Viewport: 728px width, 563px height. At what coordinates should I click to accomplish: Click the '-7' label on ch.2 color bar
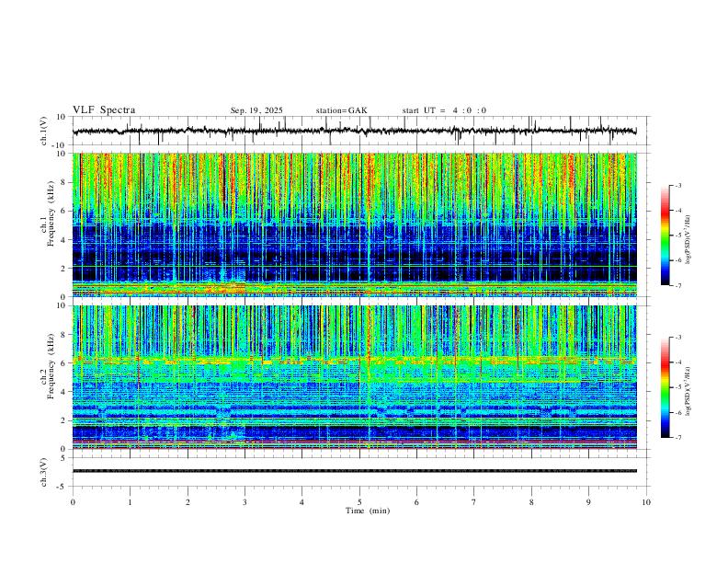pos(678,437)
